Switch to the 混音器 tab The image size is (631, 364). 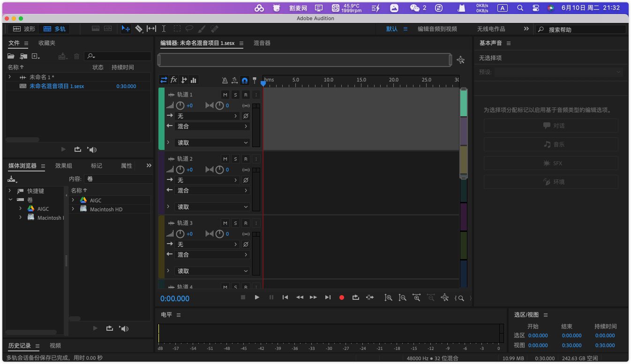coord(262,43)
